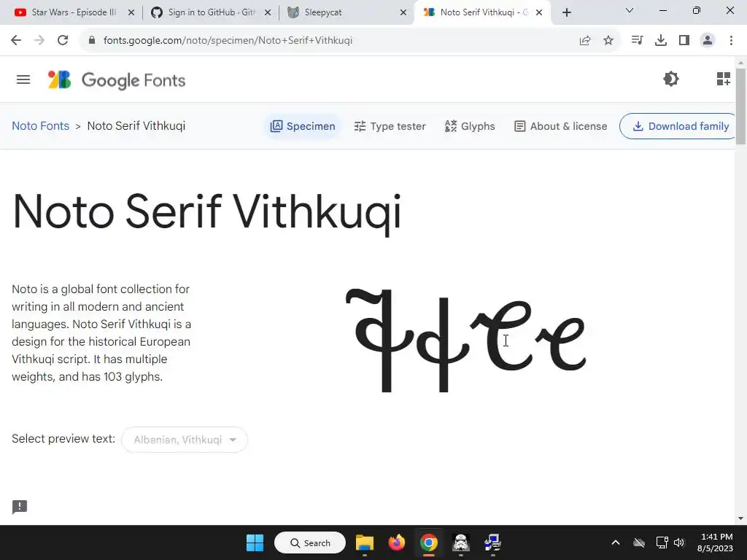
Task: Click the network tray icon
Action: tap(662, 542)
